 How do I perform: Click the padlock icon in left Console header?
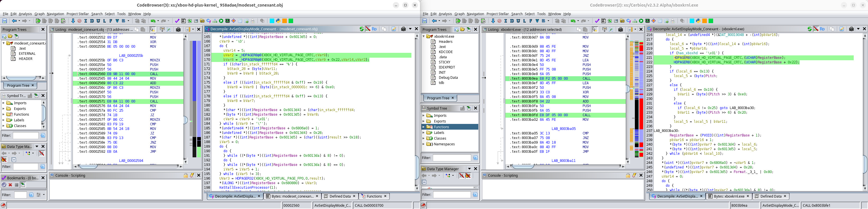186,175
